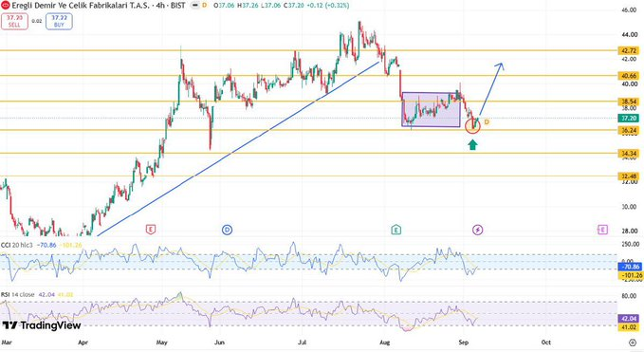Click the purple lightning event marker near September
This screenshot has height=352, width=644.
click(477, 230)
